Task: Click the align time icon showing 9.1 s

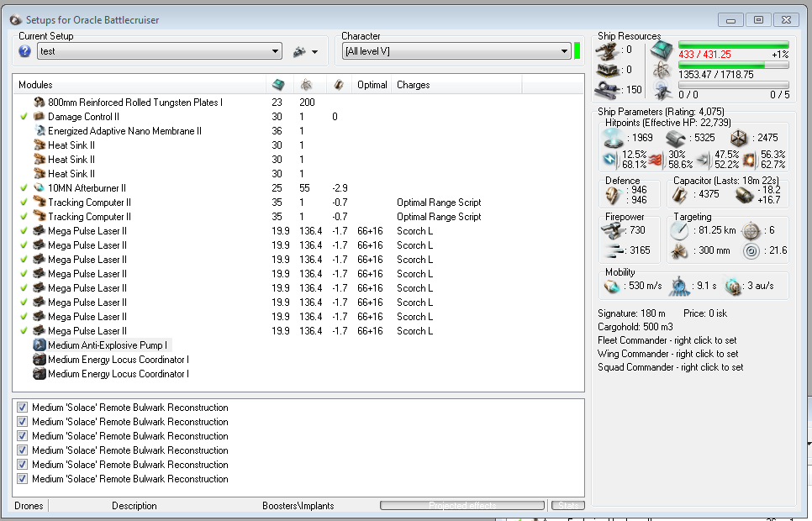Action: coord(679,287)
